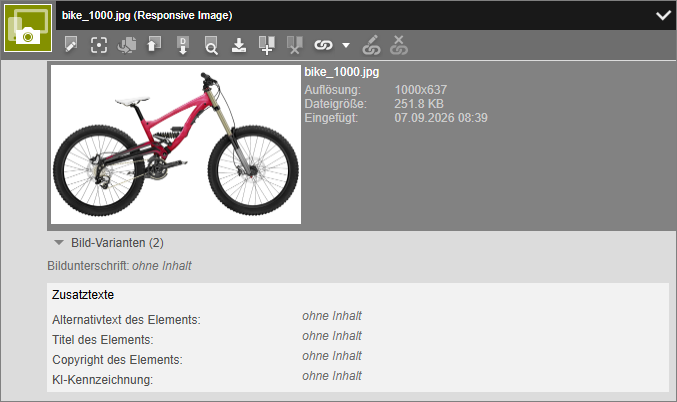
Task: Click the edit link pencil-chain icon
Action: click(371, 45)
